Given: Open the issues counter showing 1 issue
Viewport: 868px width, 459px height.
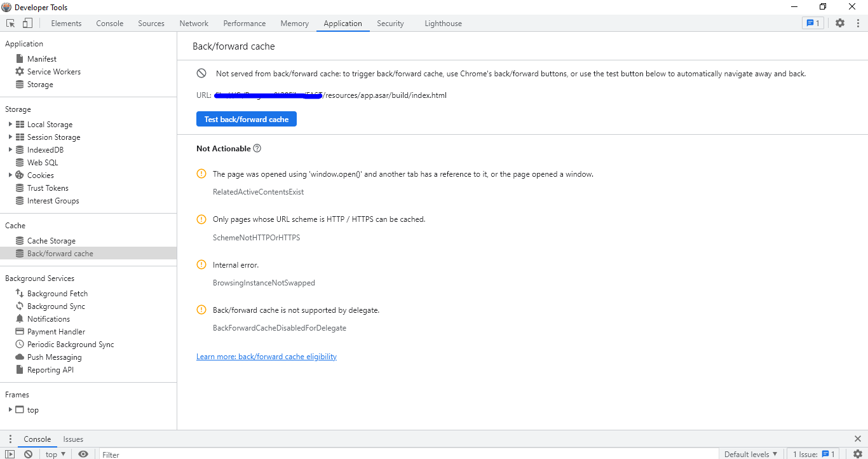Looking at the screenshot, I should click(x=813, y=22).
